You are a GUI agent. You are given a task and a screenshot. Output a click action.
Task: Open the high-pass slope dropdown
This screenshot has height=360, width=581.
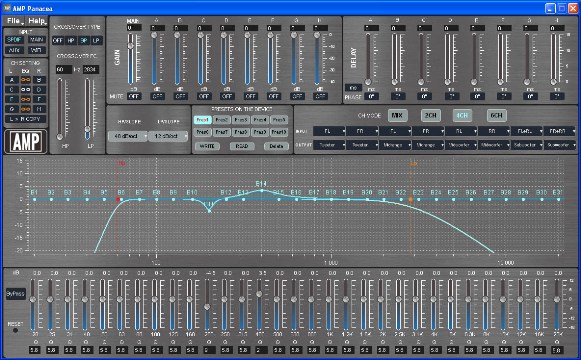pos(128,136)
